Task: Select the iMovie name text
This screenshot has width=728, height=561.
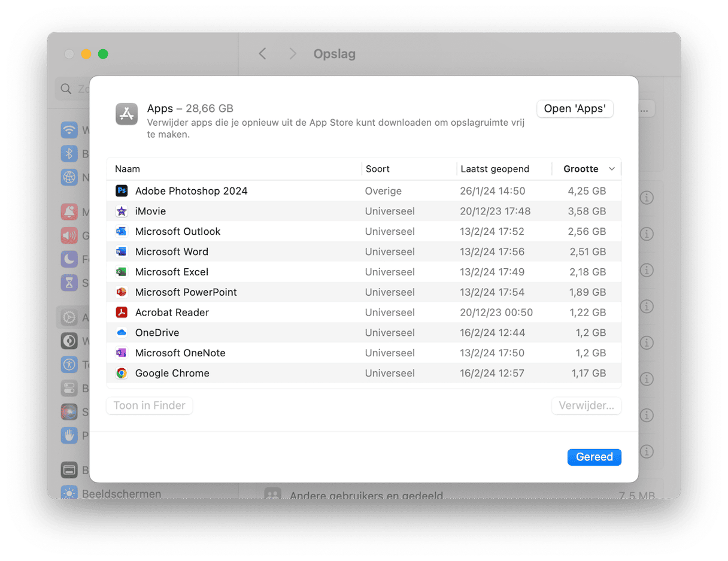Action: 150,211
